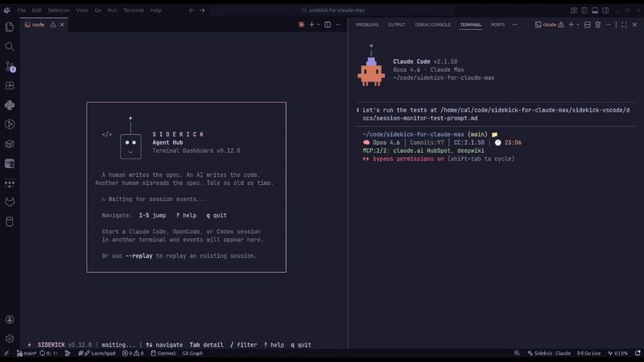The image size is (644, 362).
Task: Click the claude terminal label in panel
Action: tap(549, 25)
